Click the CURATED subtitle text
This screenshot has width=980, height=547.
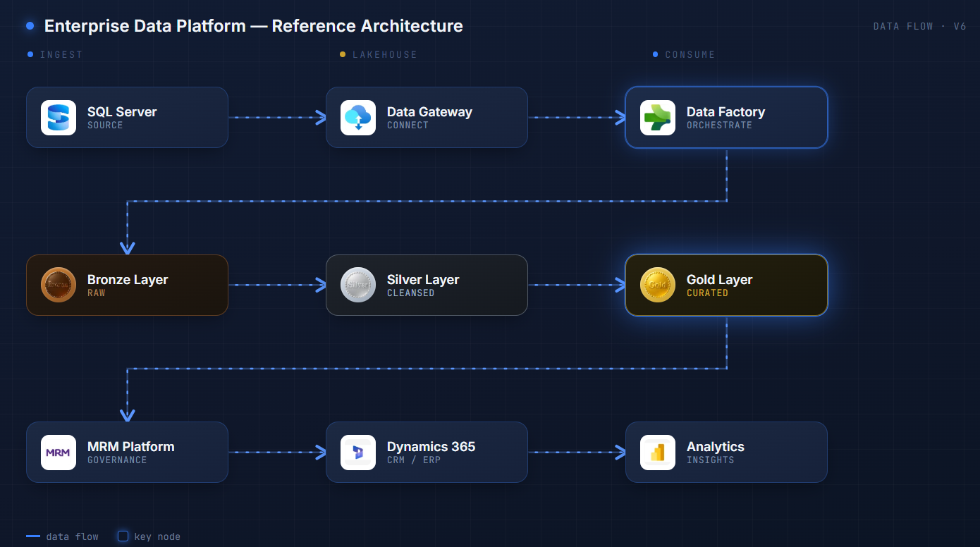coord(707,293)
